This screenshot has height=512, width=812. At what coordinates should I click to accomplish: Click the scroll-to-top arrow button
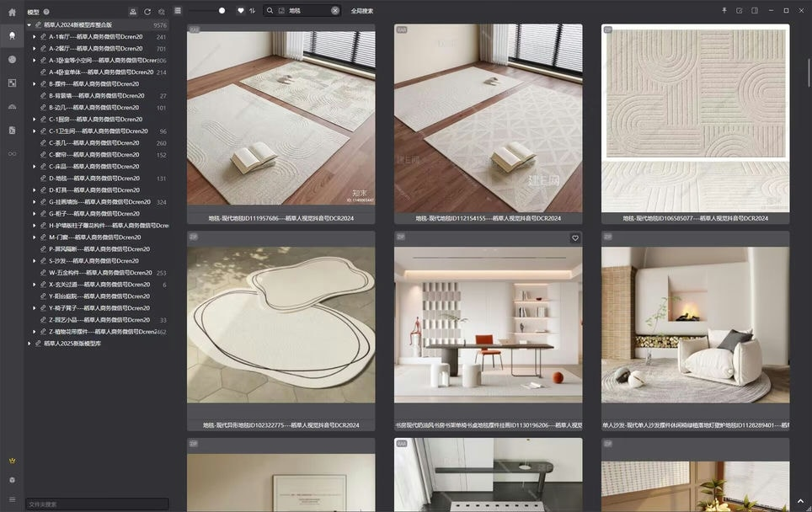coord(799,501)
